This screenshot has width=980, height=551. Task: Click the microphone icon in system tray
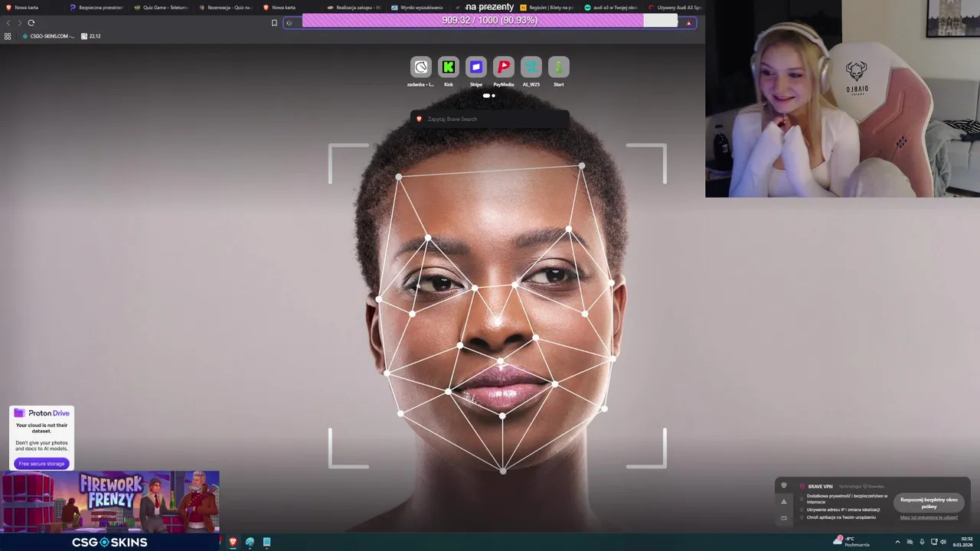click(x=922, y=542)
